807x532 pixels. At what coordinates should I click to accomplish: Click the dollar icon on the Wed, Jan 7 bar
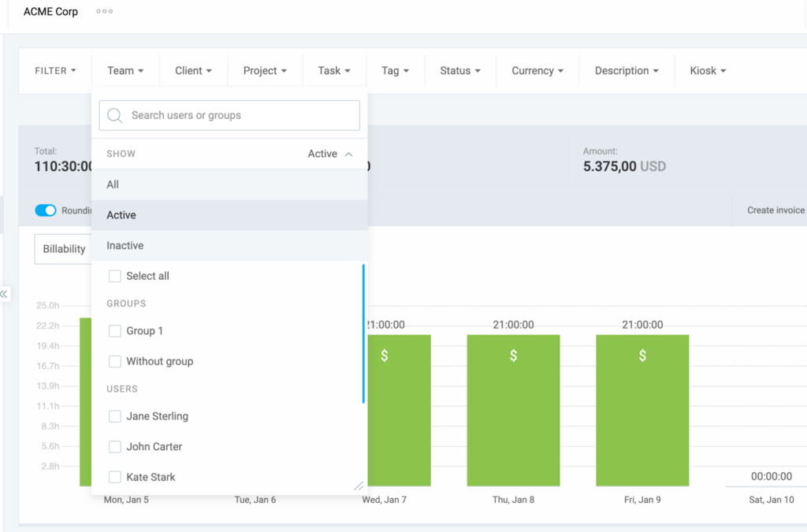pyautogui.click(x=385, y=355)
